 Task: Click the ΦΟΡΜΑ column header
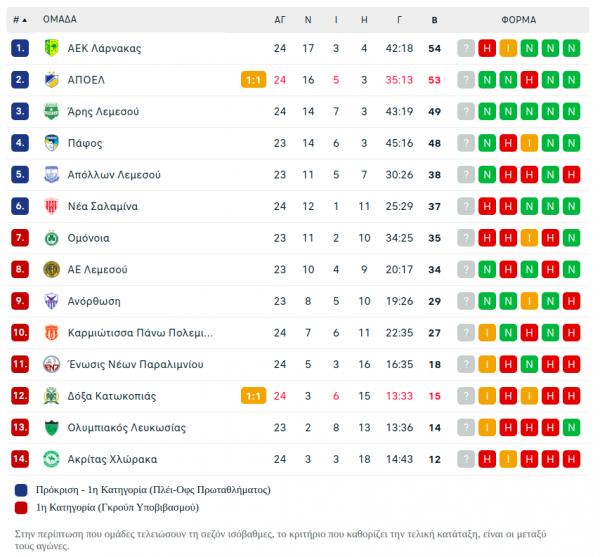tap(518, 20)
